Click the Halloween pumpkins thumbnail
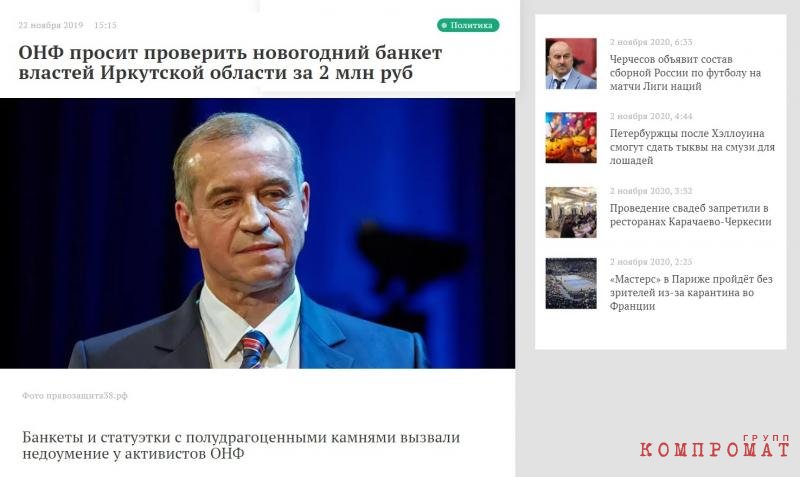The height and width of the screenshot is (477, 800). (x=570, y=138)
